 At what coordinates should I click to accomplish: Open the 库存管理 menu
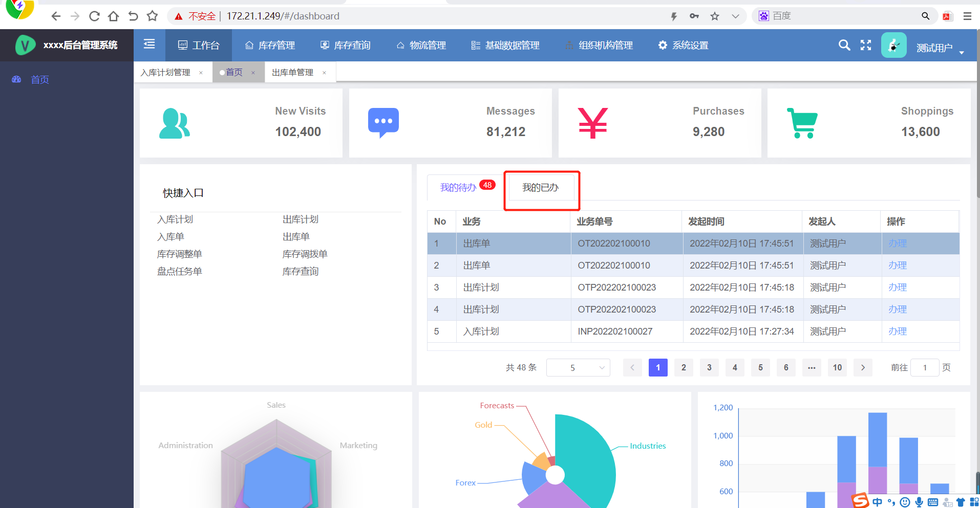[x=270, y=45]
